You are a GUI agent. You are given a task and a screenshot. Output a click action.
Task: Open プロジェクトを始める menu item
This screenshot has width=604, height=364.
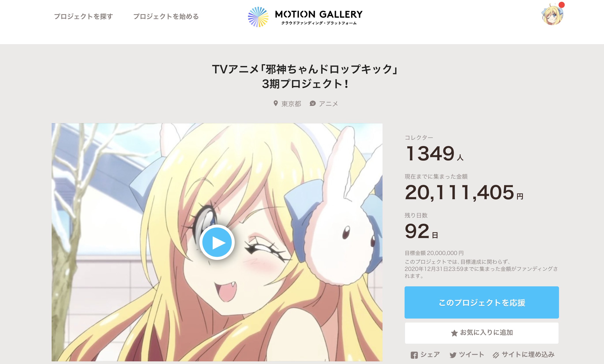(x=166, y=16)
